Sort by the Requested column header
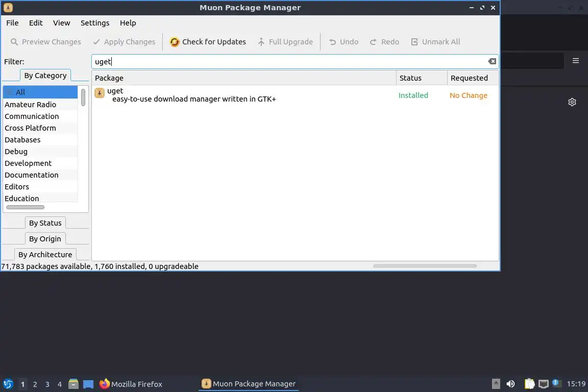 pyautogui.click(x=473, y=78)
